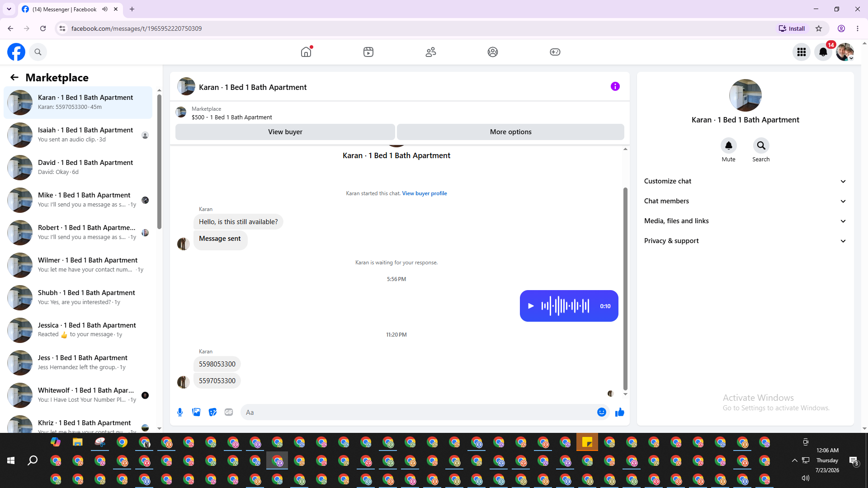Open File Explorer from the taskbar
Viewport: 868px width, 488px height.
[78, 442]
